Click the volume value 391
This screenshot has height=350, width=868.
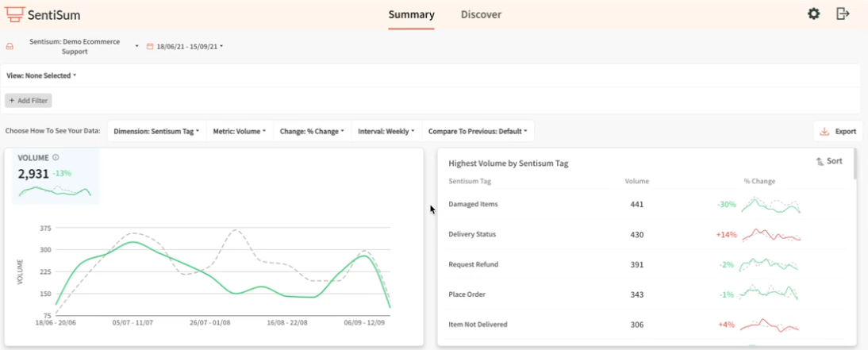click(x=636, y=265)
